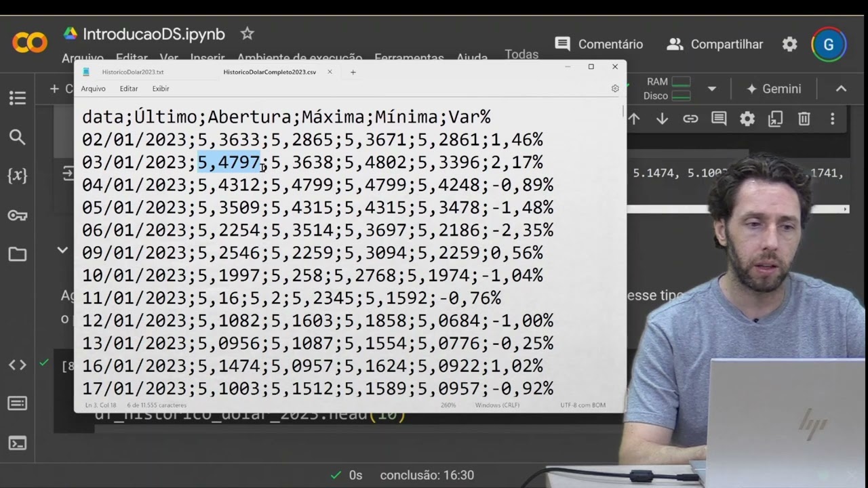Click the 11/01/2023 data line
The image size is (868, 488).
(291, 298)
